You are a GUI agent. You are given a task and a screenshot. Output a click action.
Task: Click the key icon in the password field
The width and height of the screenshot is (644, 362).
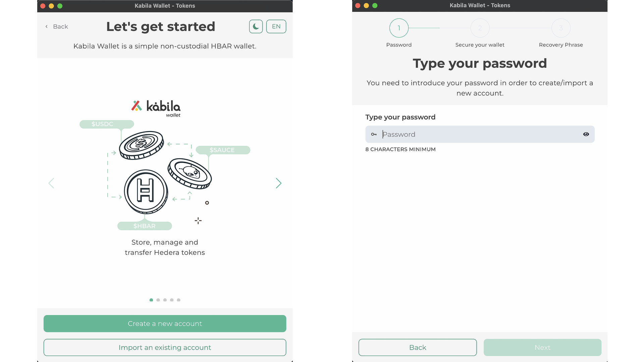[x=374, y=134]
